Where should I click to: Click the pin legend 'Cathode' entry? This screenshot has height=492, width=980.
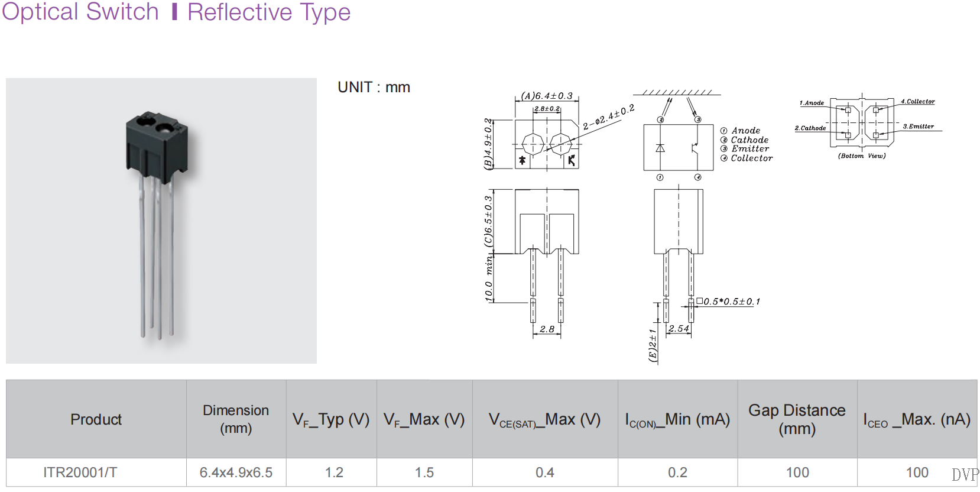tap(745, 140)
